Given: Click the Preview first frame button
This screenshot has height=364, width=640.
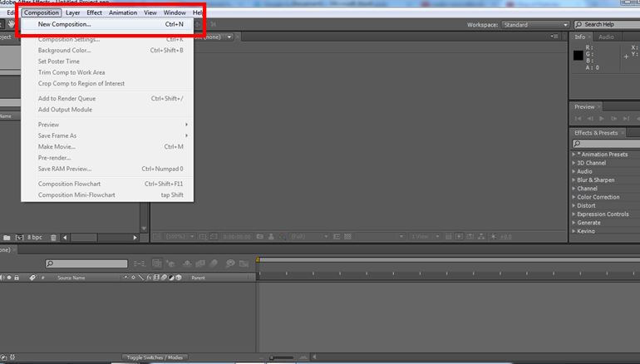Looking at the screenshot, I should pyautogui.click(x=578, y=119).
